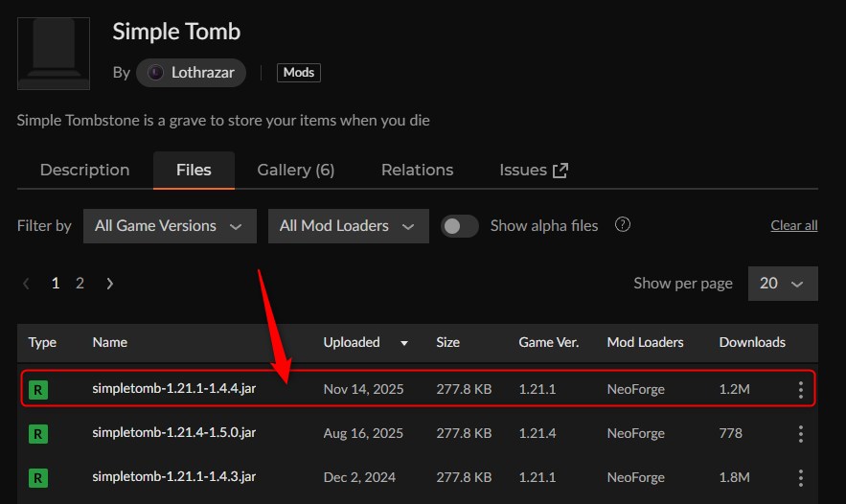846x504 pixels.
Task: Open Lothrazar author profile link
Action: [192, 72]
